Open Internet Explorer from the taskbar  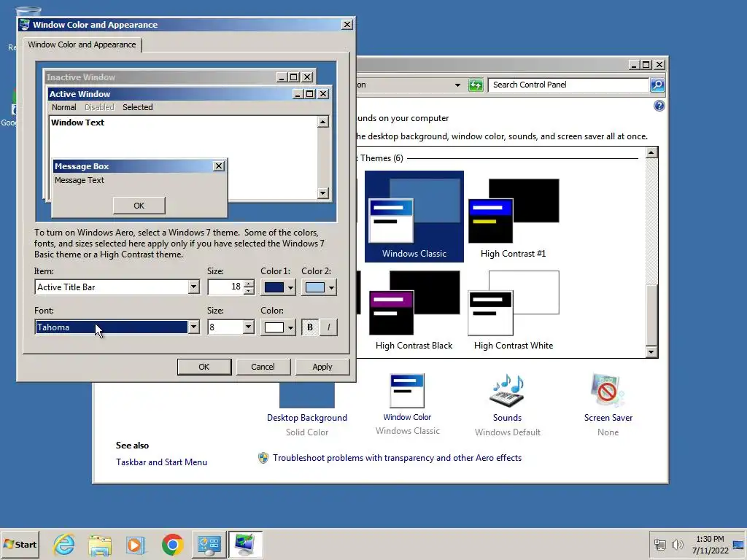pyautogui.click(x=64, y=544)
